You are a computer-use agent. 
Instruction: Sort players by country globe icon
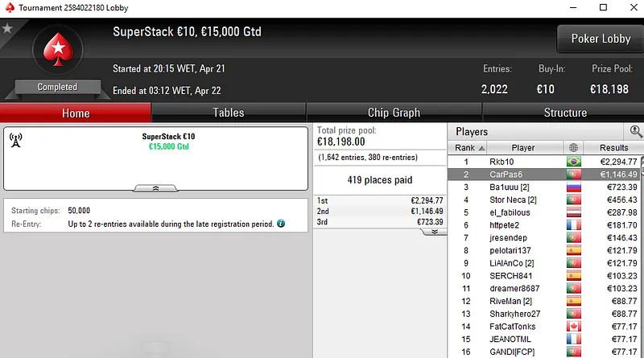click(573, 148)
